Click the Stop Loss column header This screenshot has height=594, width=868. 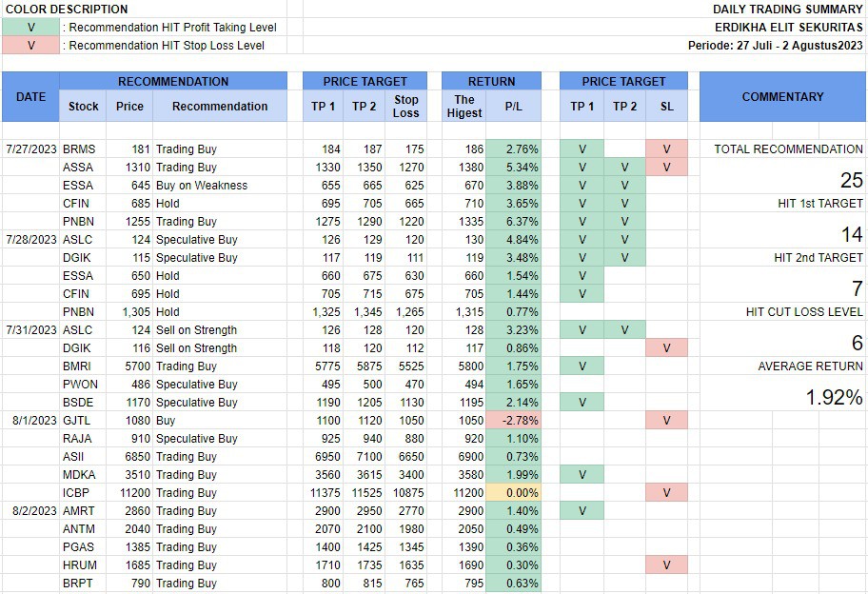tap(406, 106)
